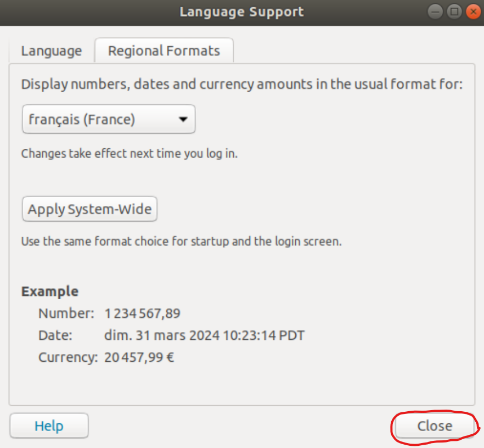Image resolution: width=484 pixels, height=448 pixels.
Task: Click the Close button at the bottom
Action: point(434,426)
